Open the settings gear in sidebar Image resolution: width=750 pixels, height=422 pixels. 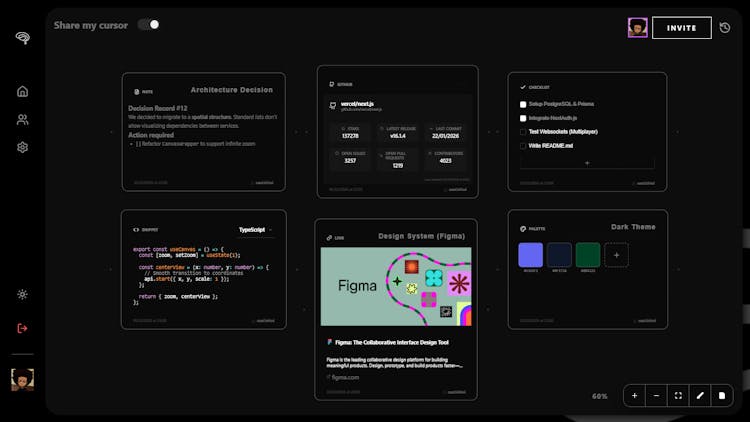tap(22, 147)
